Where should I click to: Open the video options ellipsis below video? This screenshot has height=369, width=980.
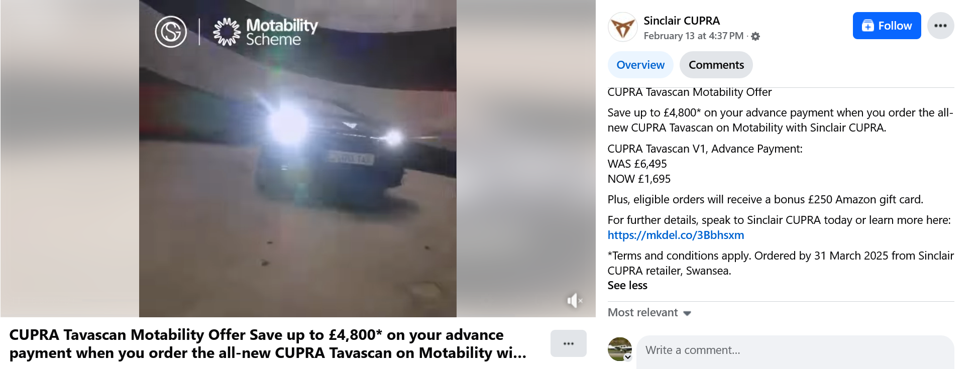(568, 343)
